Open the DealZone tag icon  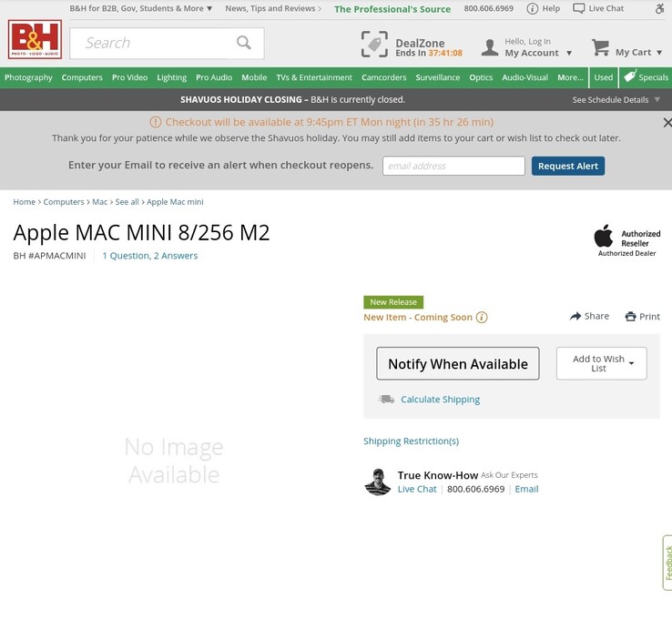[x=374, y=44]
